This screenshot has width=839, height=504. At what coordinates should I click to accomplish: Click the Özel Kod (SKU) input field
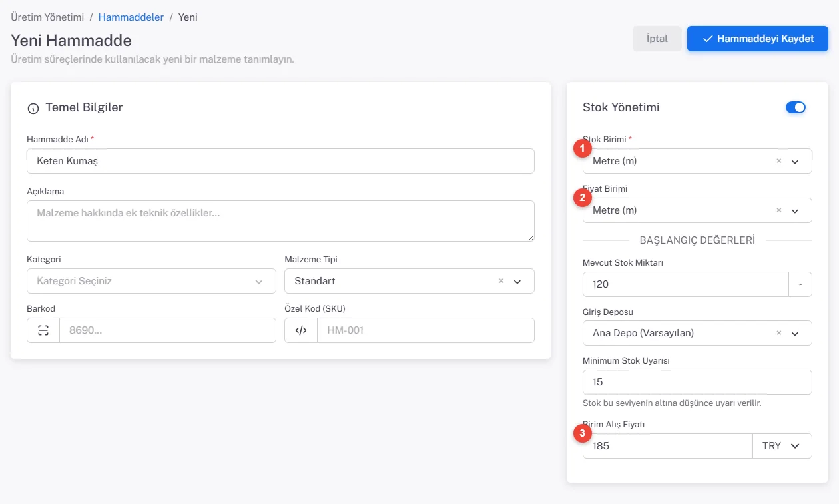tap(425, 330)
